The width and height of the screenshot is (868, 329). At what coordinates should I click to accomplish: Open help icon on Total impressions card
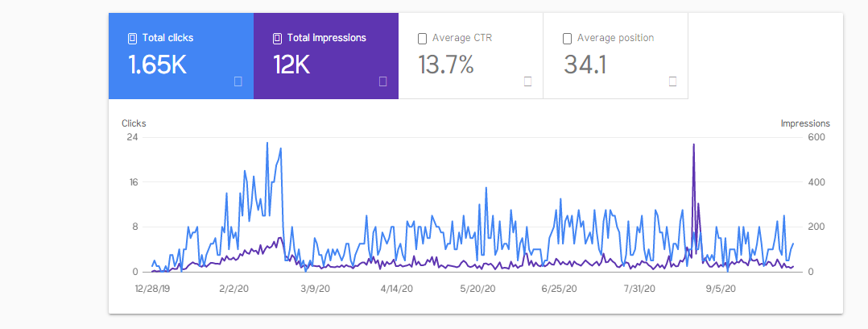click(383, 81)
